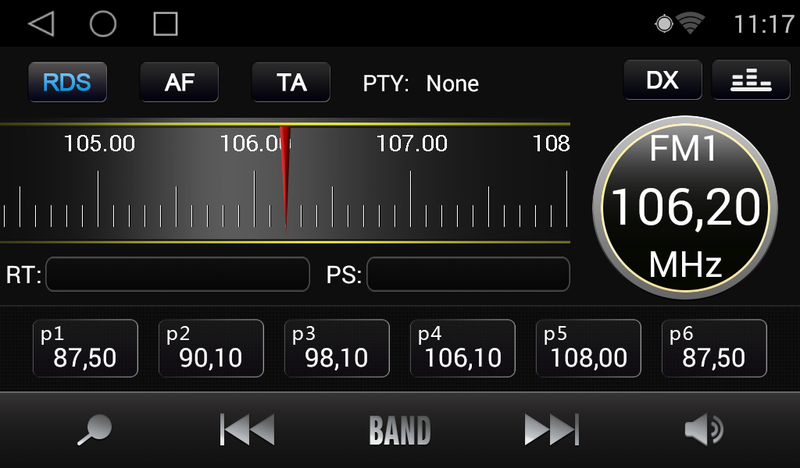Select preset p3 98,10
Viewport: 800px width, 468px height.
[337, 349]
